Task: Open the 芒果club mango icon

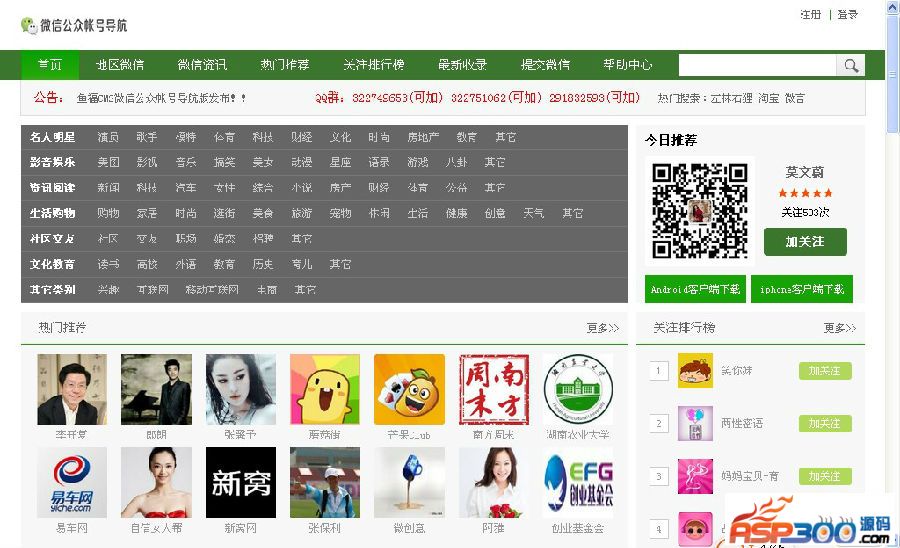Action: click(409, 389)
